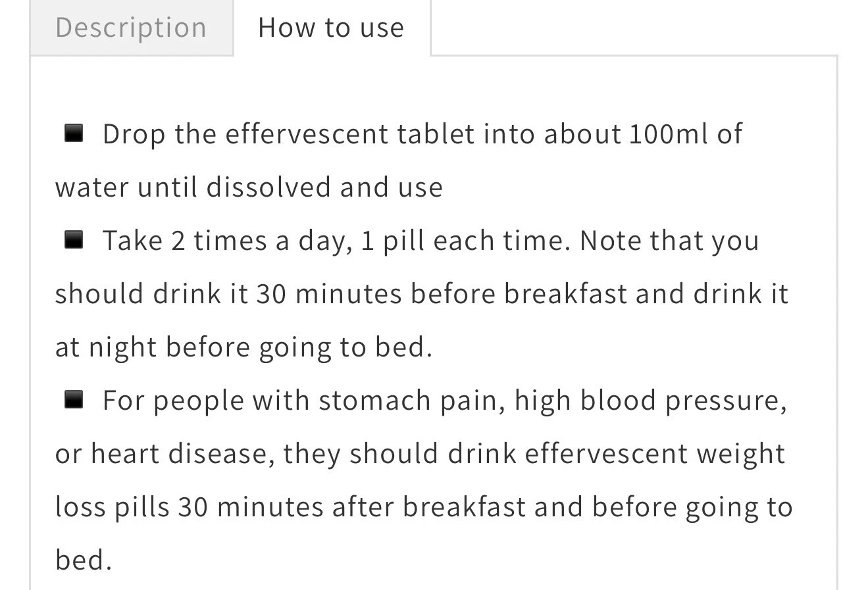Click the bullet square before "Drop the effervescent"
The image size is (868, 590).
[x=74, y=134]
